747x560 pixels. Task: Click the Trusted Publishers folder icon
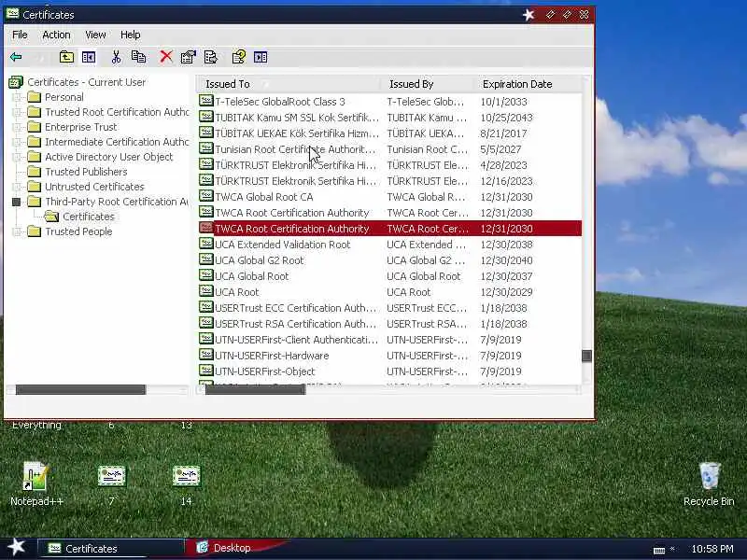(x=34, y=172)
